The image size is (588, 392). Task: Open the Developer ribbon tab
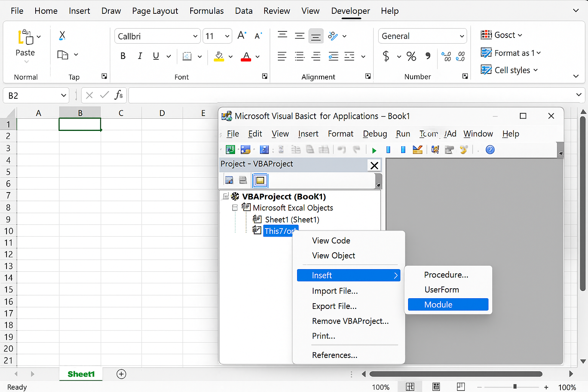coord(351,11)
